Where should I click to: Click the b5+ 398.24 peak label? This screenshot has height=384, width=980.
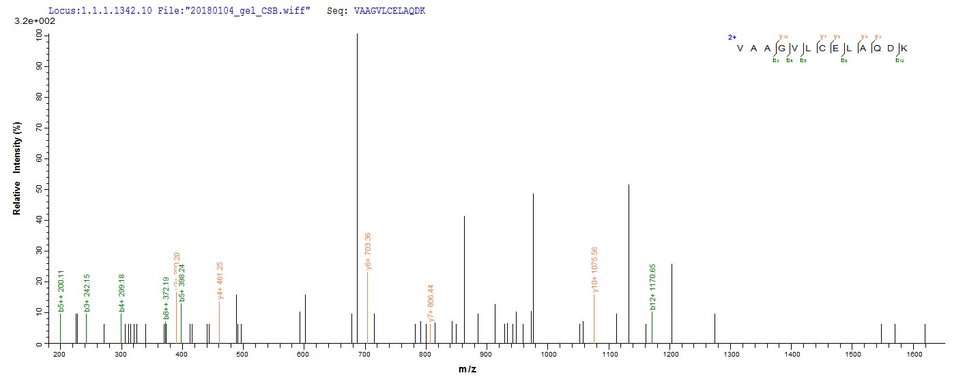(182, 283)
